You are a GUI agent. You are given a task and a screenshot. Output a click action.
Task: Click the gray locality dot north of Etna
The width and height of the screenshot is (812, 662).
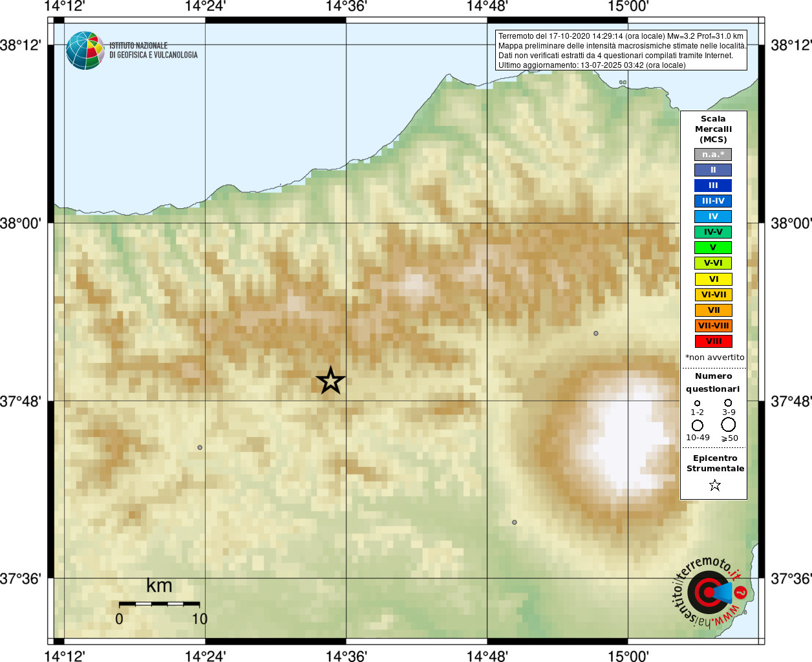(596, 334)
